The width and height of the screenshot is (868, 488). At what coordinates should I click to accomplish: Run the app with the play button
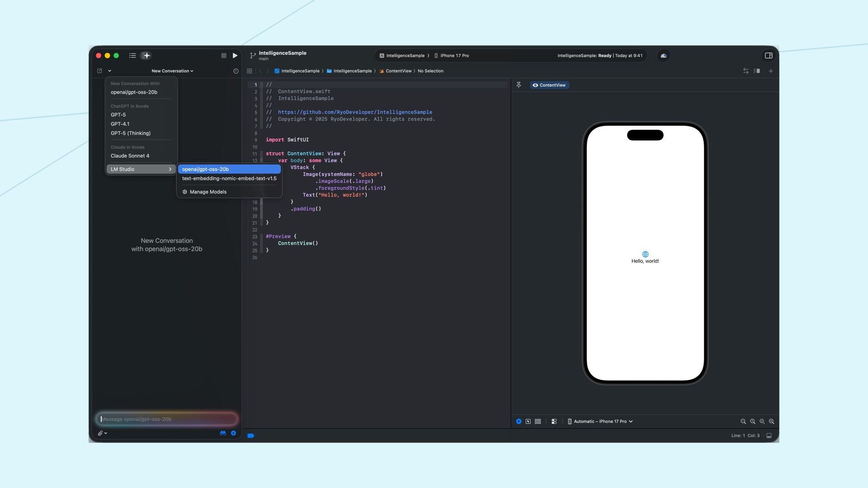235,56
